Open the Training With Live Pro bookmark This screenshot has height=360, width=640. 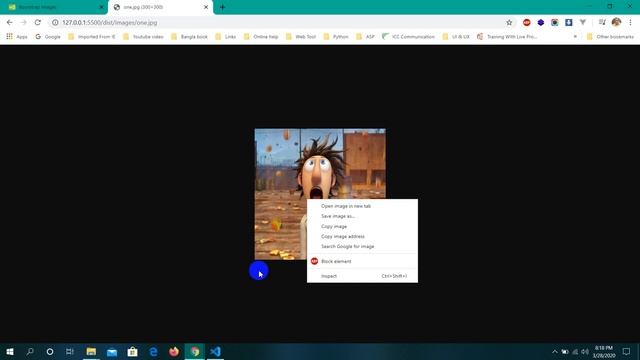pos(507,36)
